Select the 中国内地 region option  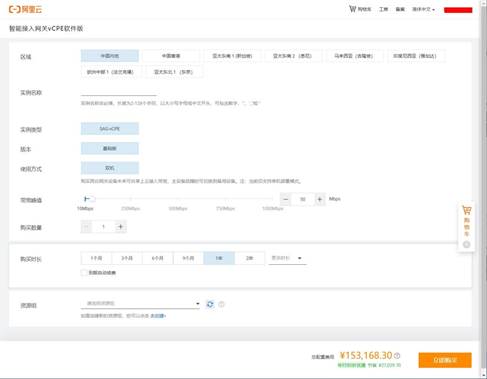pos(110,56)
